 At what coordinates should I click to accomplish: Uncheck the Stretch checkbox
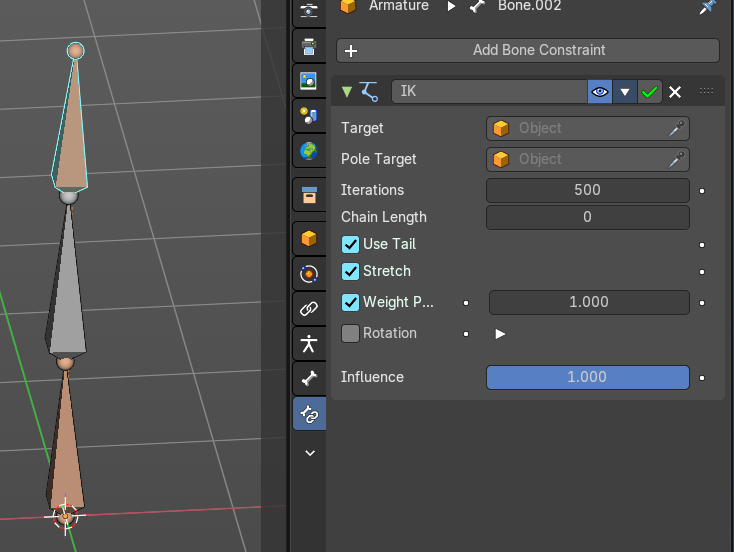350,272
